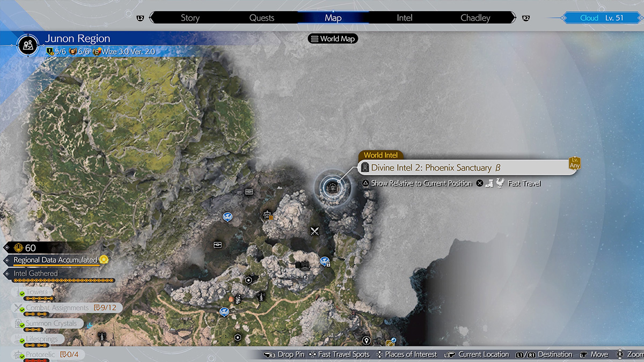644x362 pixels.
Task: Click the highlighted Phoenix Sanctuary map marker
Action: [332, 187]
